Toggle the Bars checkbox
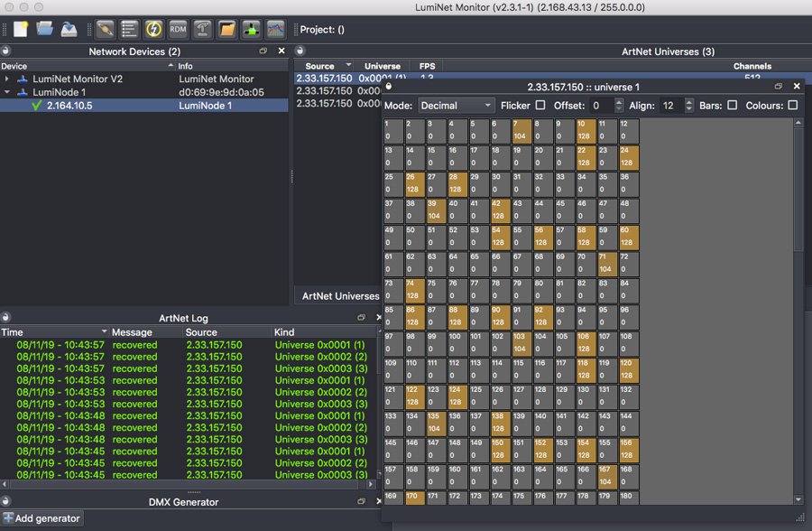The height and width of the screenshot is (531, 812). (x=732, y=106)
